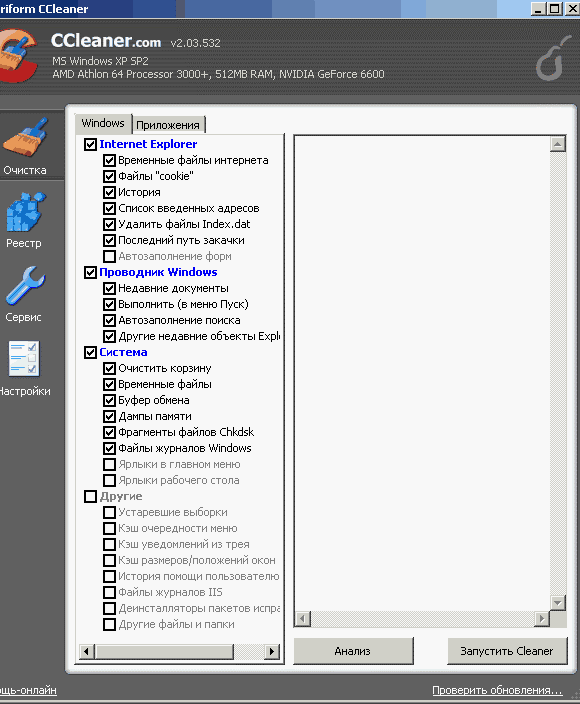
Task: Toggle the История checkbox
Action: pos(109,192)
